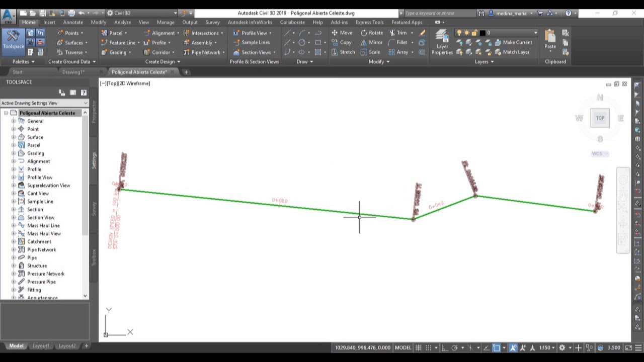This screenshot has height=362, width=644.
Task: Select the Rotate tool
Action: 372,33
